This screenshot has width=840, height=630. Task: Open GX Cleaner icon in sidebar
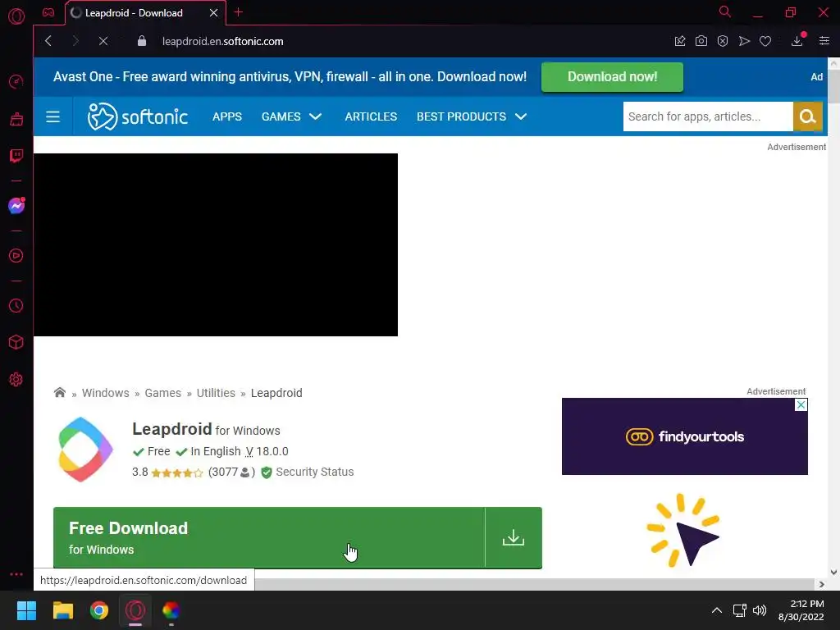coord(16,119)
